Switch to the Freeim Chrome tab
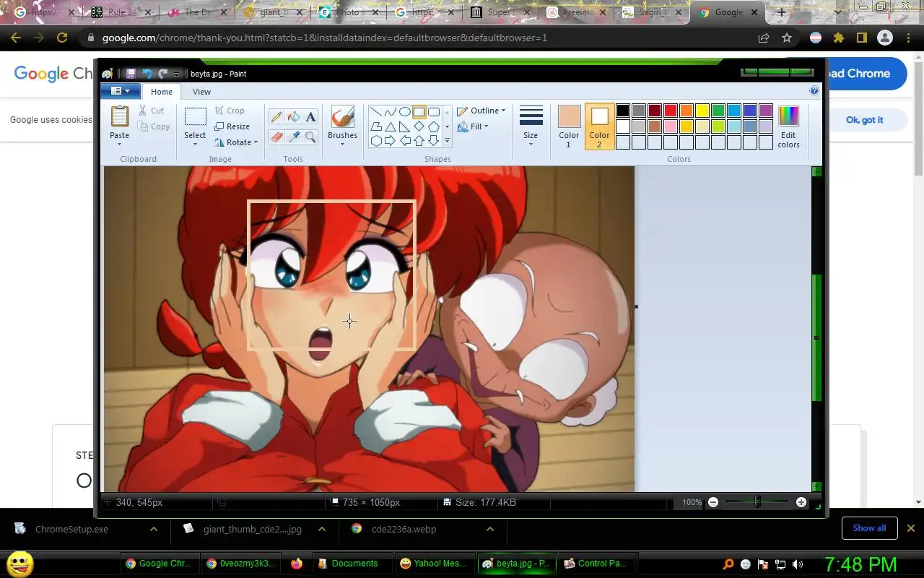 coord(576,12)
